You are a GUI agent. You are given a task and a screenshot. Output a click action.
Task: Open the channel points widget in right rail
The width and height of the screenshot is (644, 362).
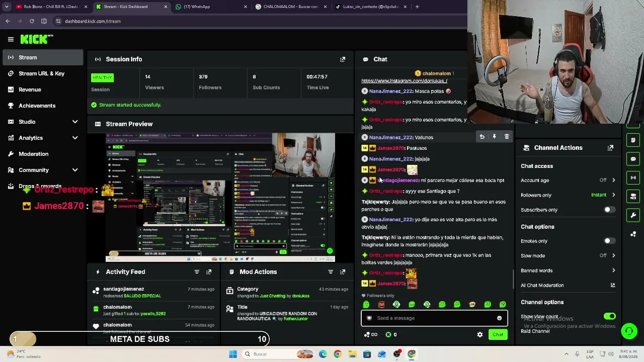point(633,234)
